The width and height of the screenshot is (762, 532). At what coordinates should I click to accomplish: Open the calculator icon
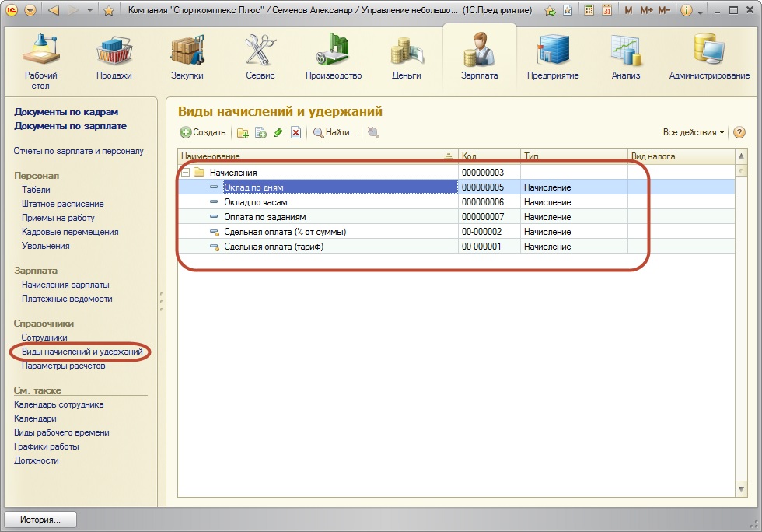tap(589, 10)
